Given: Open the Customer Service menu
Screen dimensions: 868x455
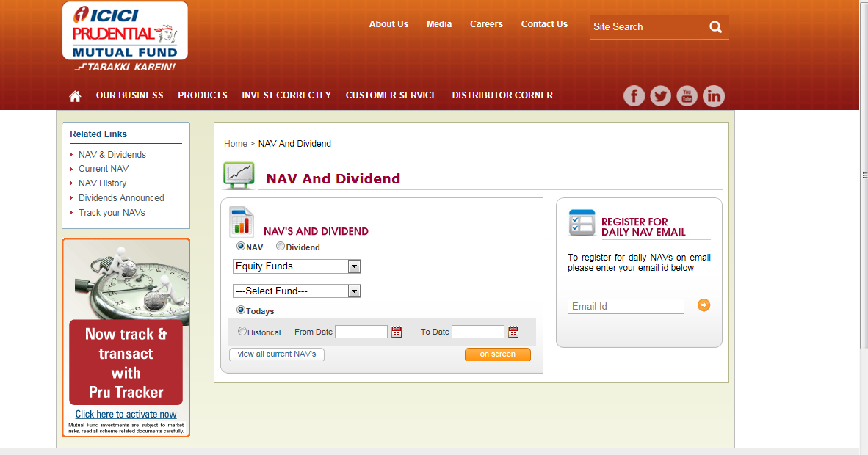Looking at the screenshot, I should click(391, 95).
